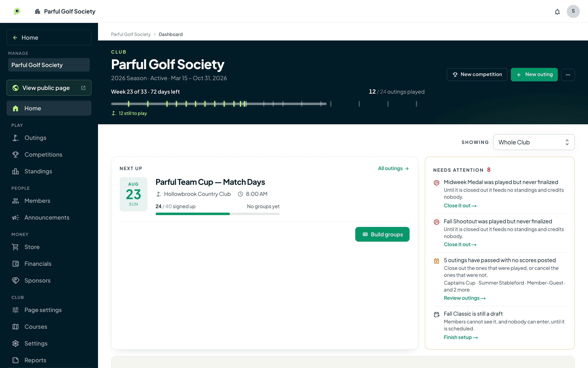Open Members in the sidebar
588x368 pixels.
pos(49,201)
